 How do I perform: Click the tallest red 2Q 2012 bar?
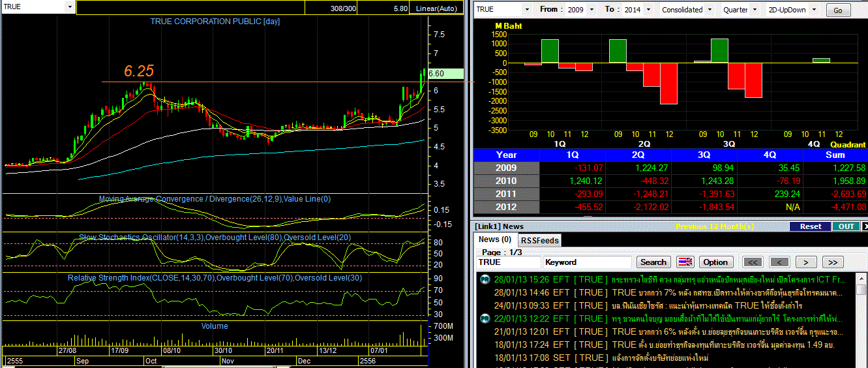tap(668, 84)
